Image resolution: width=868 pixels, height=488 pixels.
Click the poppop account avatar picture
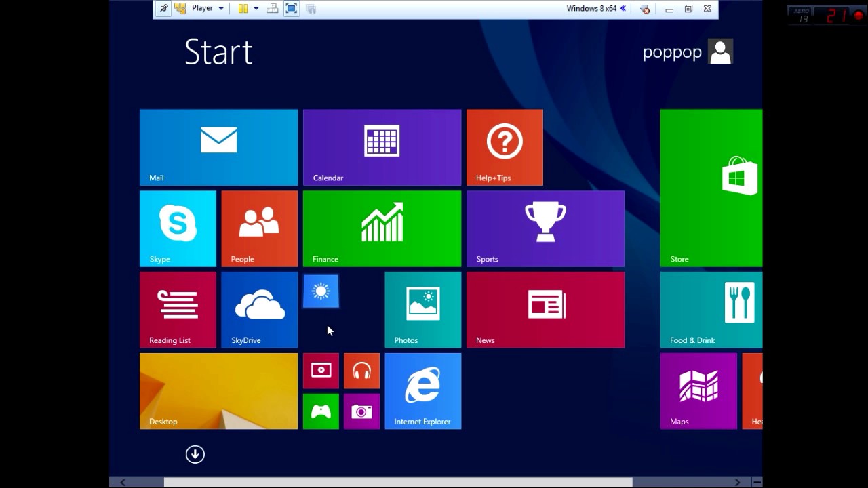720,52
